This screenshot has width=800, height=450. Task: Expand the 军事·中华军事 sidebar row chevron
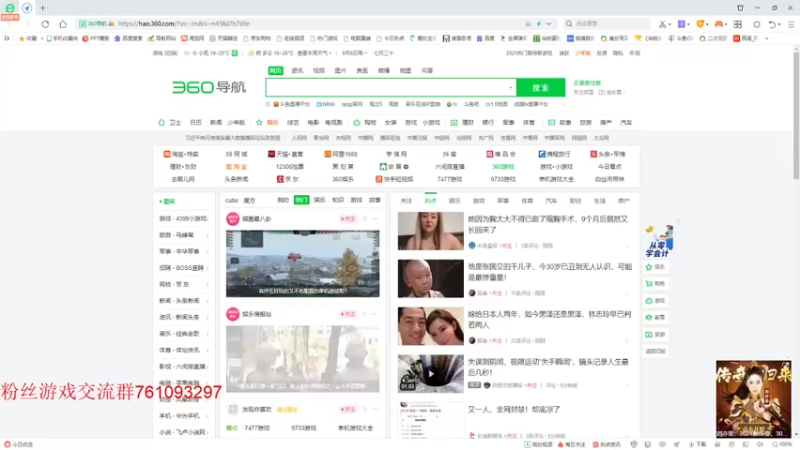tap(207, 252)
